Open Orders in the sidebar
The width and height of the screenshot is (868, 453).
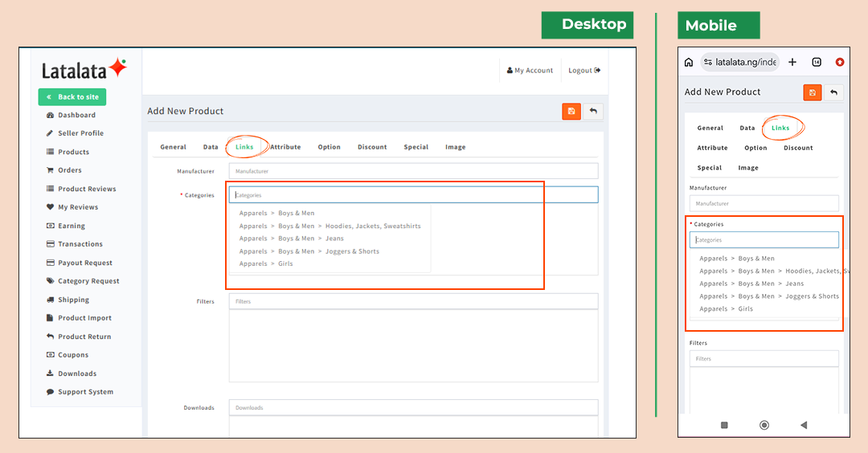[x=63, y=170]
